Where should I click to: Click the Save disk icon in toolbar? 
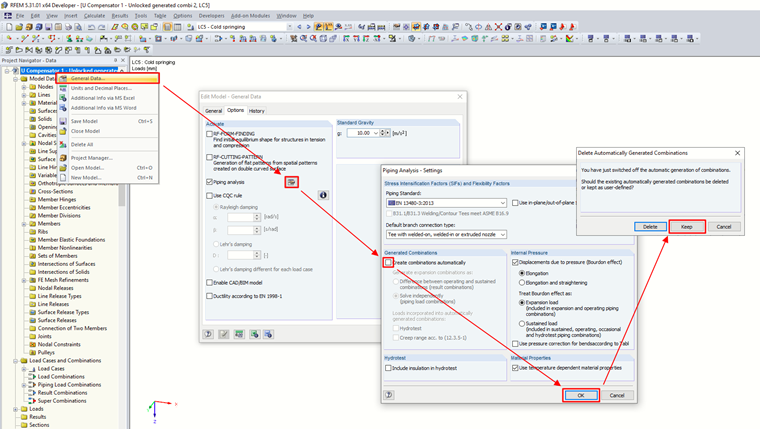point(48,27)
